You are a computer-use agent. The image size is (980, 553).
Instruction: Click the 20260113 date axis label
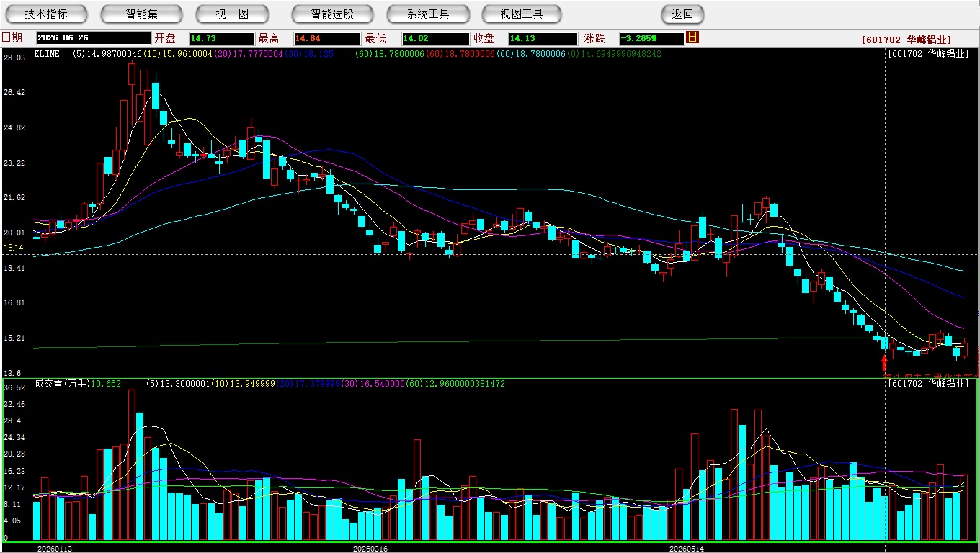coord(55,549)
